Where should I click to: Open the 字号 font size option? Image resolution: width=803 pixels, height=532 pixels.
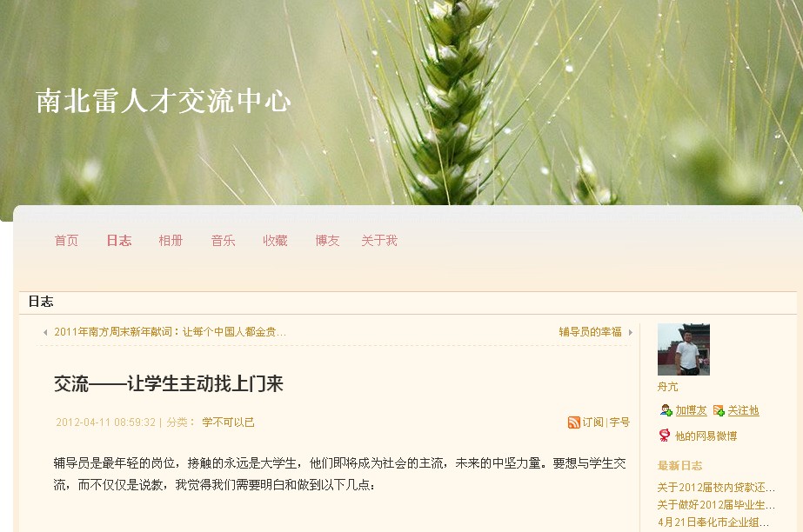coord(619,422)
